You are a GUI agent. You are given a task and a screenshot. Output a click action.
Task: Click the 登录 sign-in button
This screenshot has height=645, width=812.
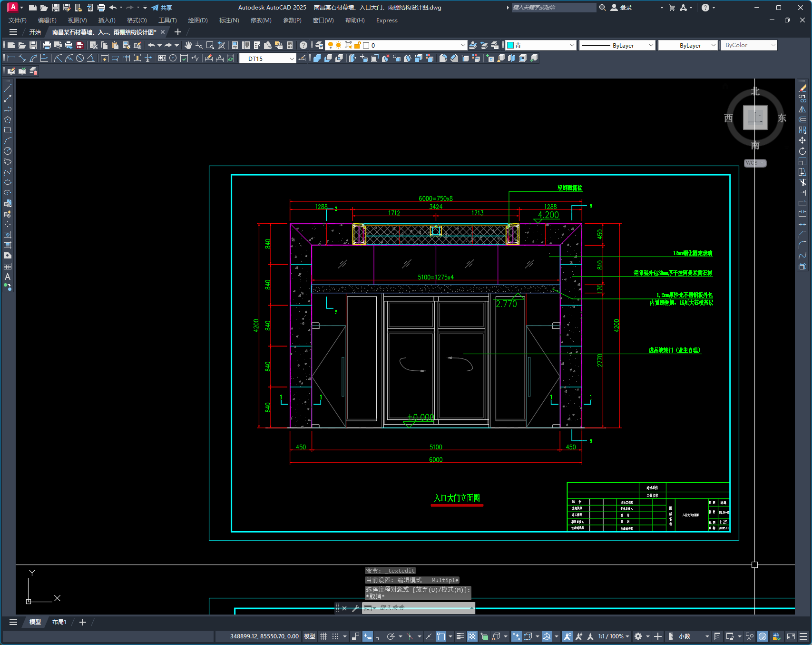tap(621, 8)
